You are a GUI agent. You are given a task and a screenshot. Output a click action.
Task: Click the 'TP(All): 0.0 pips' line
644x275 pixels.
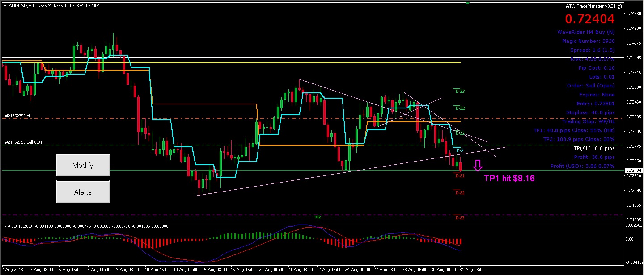click(x=594, y=148)
